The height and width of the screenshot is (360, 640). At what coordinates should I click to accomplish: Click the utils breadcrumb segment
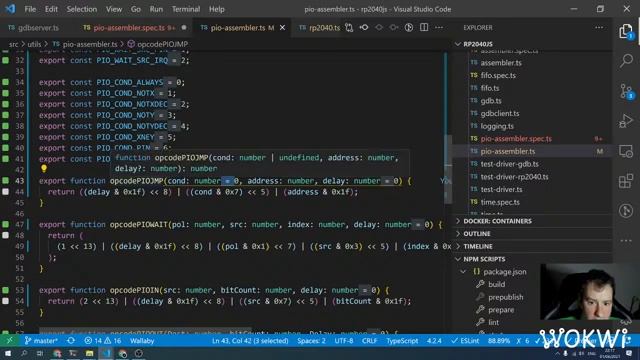[x=34, y=44]
